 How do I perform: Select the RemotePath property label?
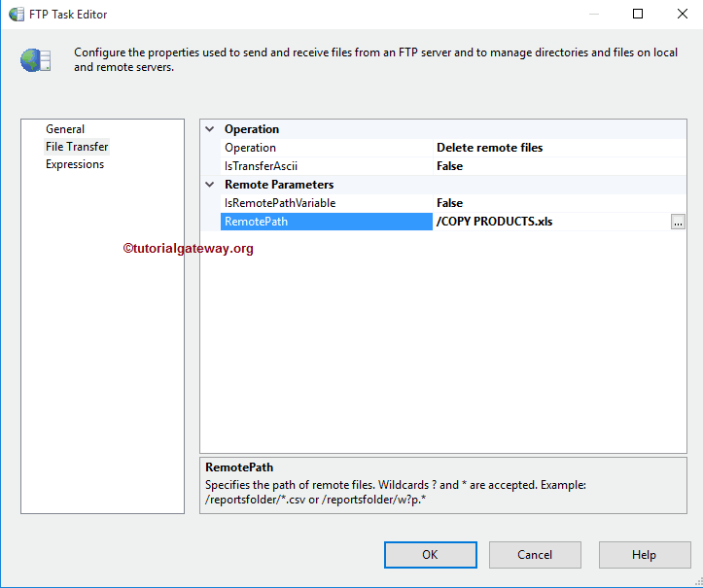327,222
